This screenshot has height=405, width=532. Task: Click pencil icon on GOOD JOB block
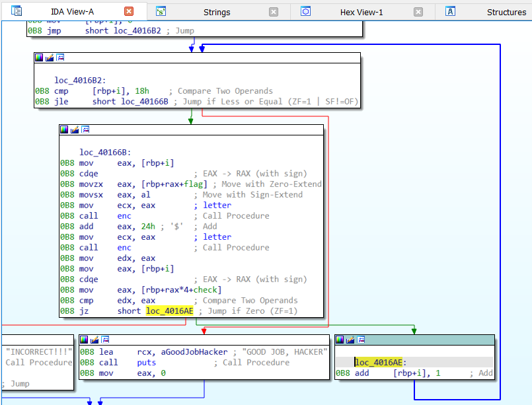[95, 340]
